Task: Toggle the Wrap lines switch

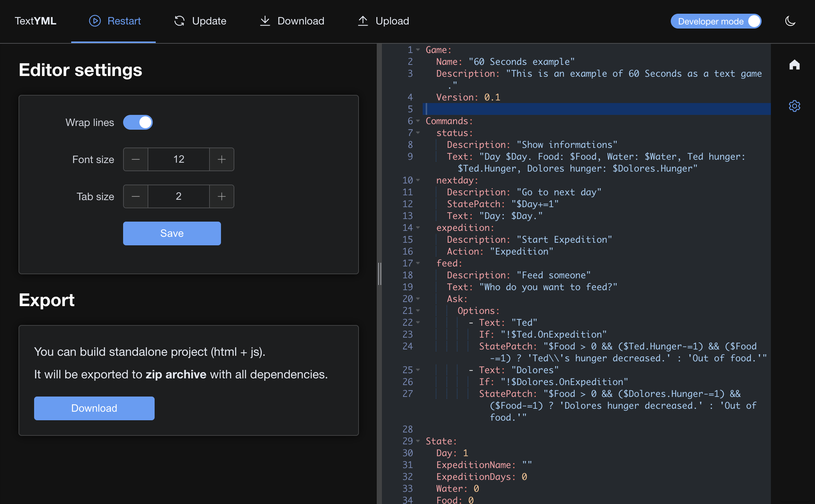Action: click(138, 122)
